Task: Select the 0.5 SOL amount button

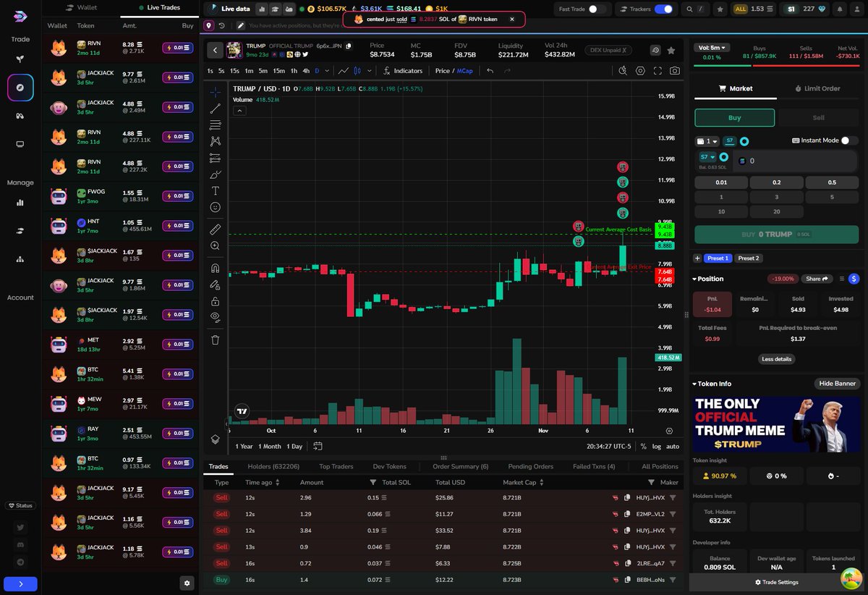Action: pos(832,182)
